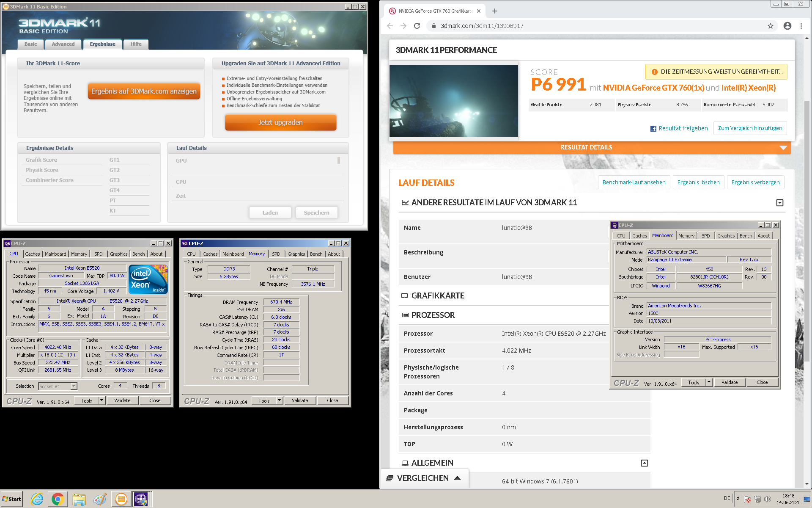The image size is (812, 508).
Task: Open Chrome three-dot menu
Action: click(801, 26)
